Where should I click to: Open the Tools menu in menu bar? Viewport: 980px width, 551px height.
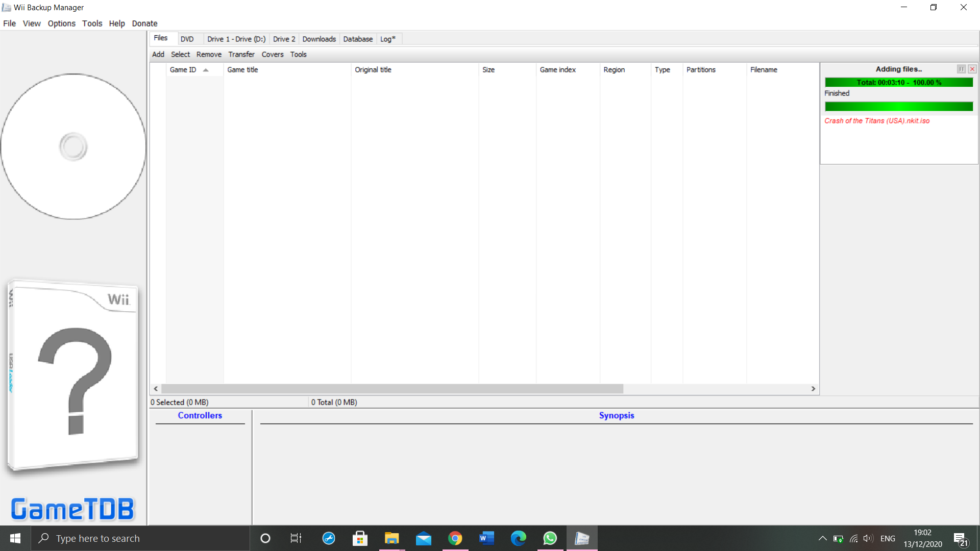pyautogui.click(x=92, y=23)
